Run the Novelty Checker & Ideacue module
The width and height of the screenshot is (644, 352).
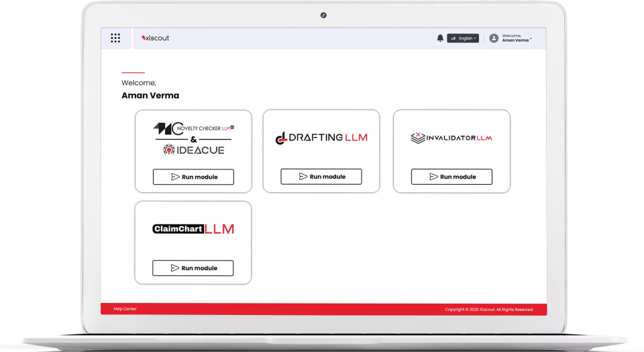(193, 177)
